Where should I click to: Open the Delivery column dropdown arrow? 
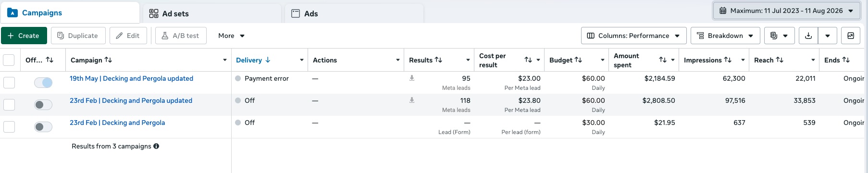(302, 60)
